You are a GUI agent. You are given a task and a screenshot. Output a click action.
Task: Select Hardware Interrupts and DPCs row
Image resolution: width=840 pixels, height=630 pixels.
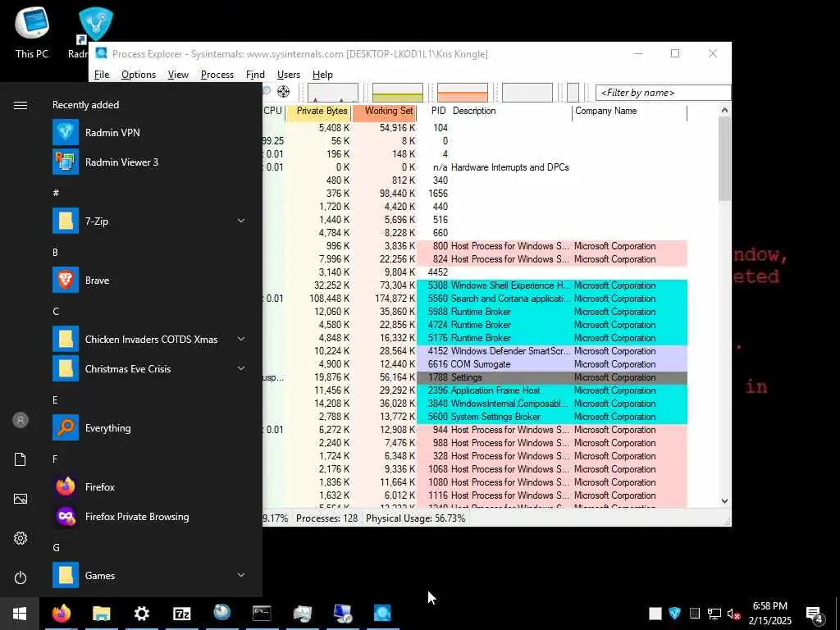(x=475, y=167)
